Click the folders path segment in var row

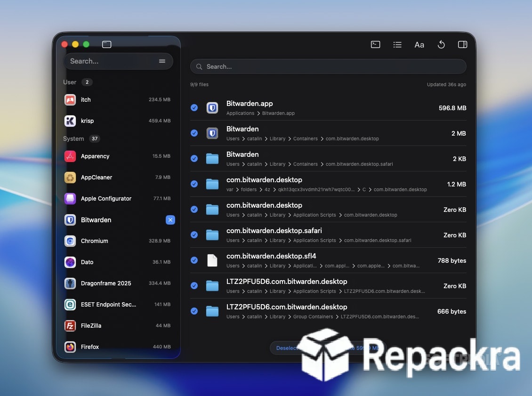[249, 190]
